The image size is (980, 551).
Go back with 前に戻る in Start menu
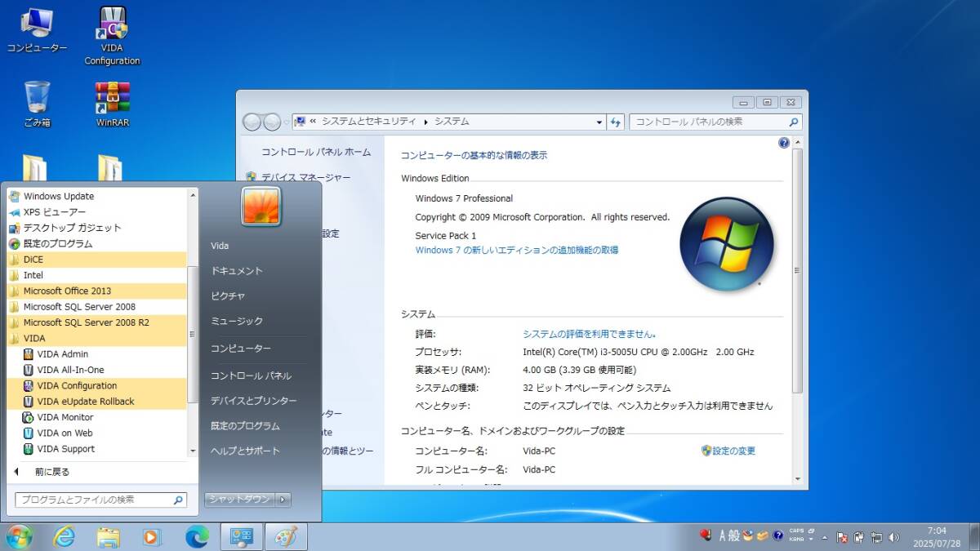(x=52, y=472)
